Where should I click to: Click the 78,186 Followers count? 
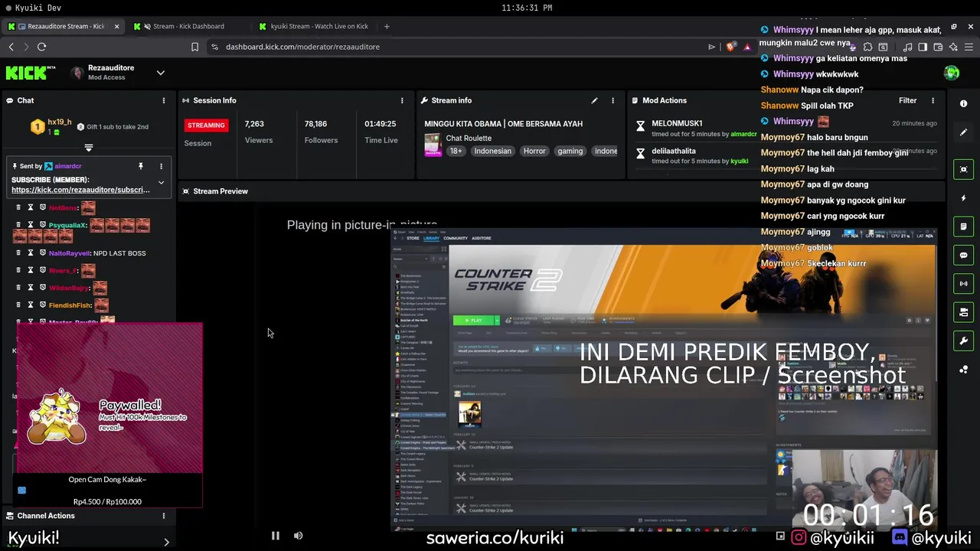315,123
